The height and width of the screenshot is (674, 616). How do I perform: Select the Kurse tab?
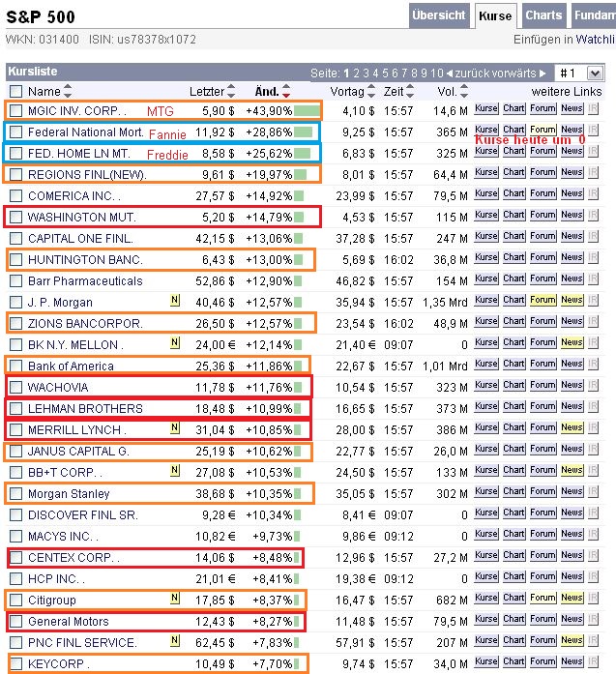pos(495,15)
